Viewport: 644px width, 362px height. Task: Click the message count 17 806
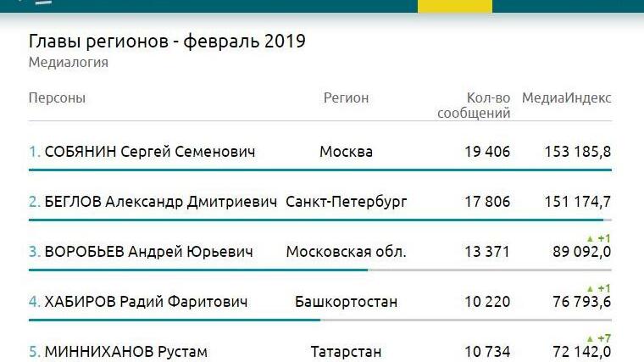tap(487, 202)
